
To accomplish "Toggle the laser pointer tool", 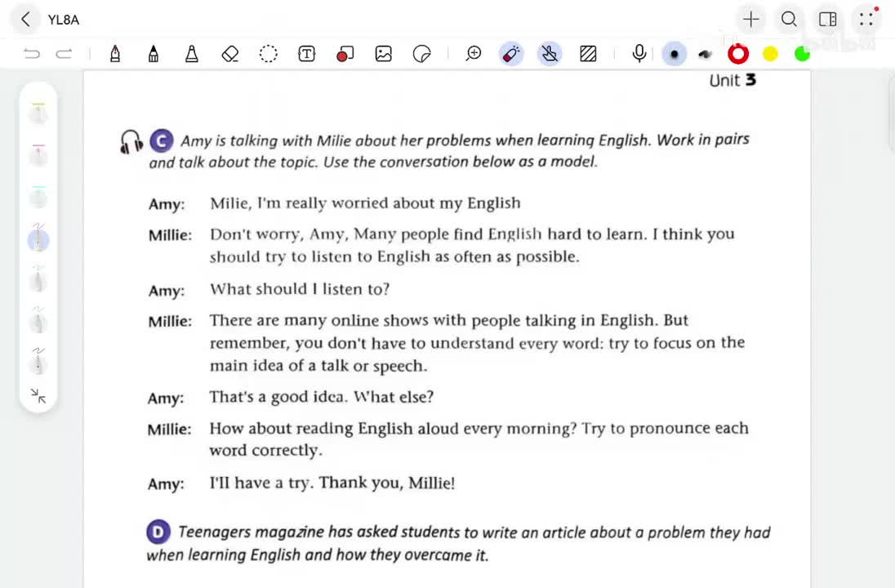I will point(511,54).
